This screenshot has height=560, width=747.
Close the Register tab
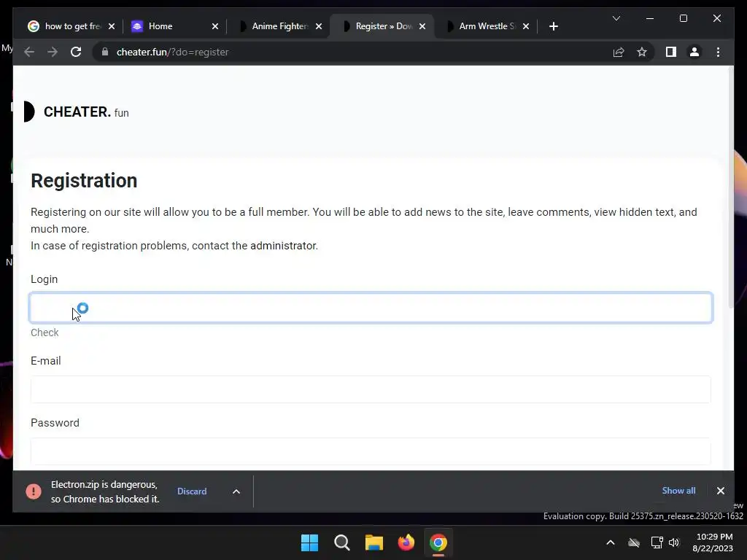[x=422, y=26]
